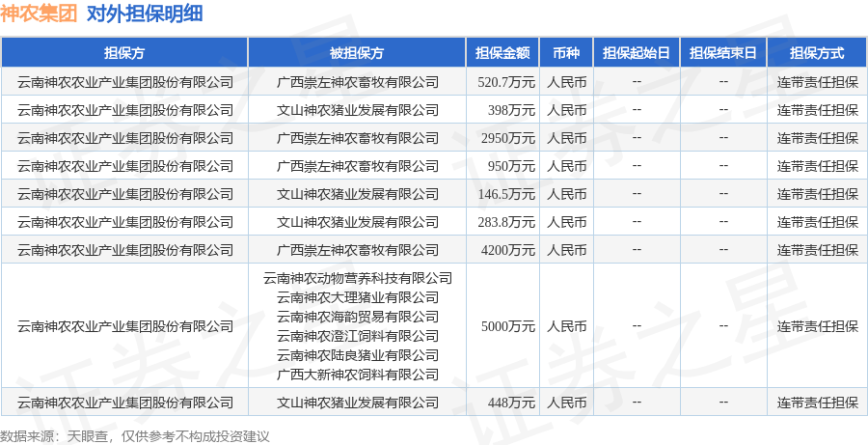Image resolution: width=868 pixels, height=445 pixels.
Task: Click 人民币 in the 146.5万元 row
Action: coord(566,194)
